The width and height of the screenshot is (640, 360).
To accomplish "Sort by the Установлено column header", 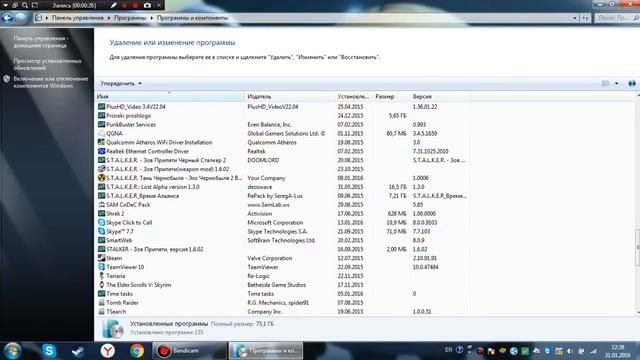I will click(353, 97).
